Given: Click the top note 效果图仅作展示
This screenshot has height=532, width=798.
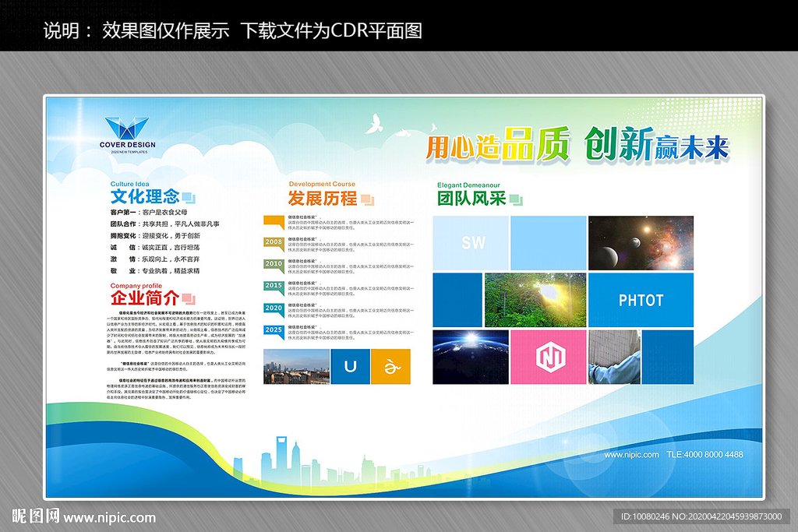Looking at the screenshot, I should pos(166,30).
